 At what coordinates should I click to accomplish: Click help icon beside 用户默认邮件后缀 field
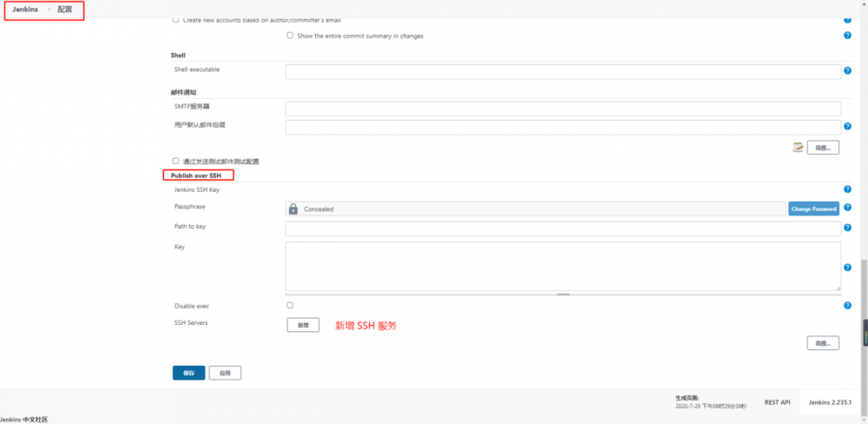(847, 127)
